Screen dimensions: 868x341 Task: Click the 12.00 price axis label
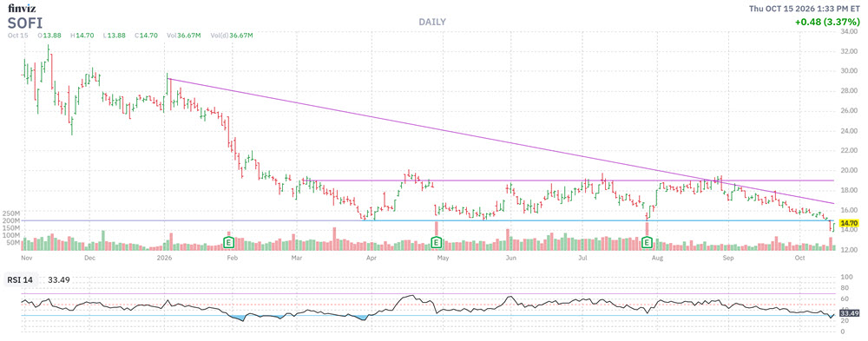[849, 250]
